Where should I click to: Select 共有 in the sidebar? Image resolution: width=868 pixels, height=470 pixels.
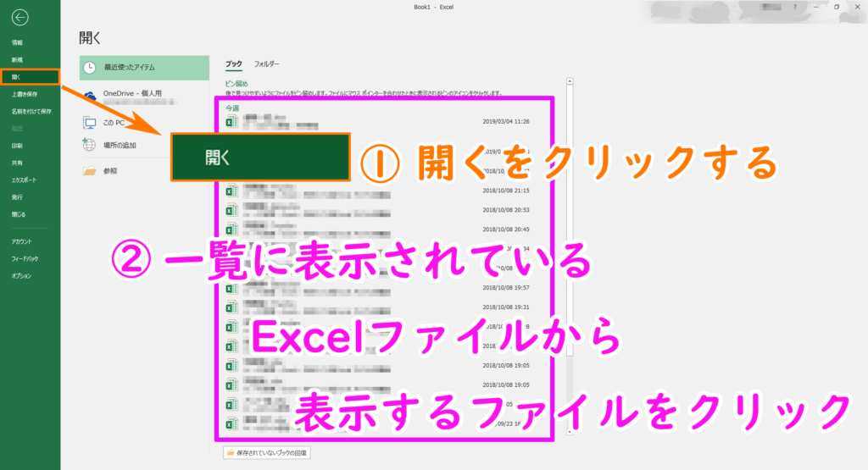coord(17,163)
